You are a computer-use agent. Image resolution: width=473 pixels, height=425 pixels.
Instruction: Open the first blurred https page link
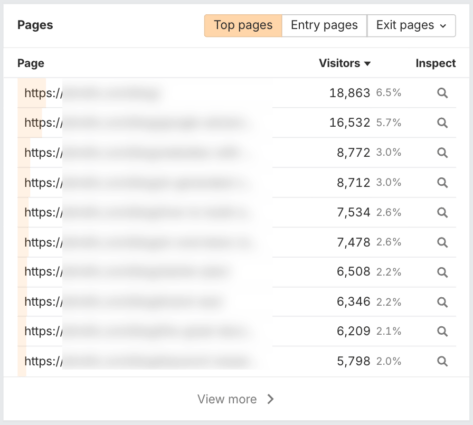coord(92,93)
